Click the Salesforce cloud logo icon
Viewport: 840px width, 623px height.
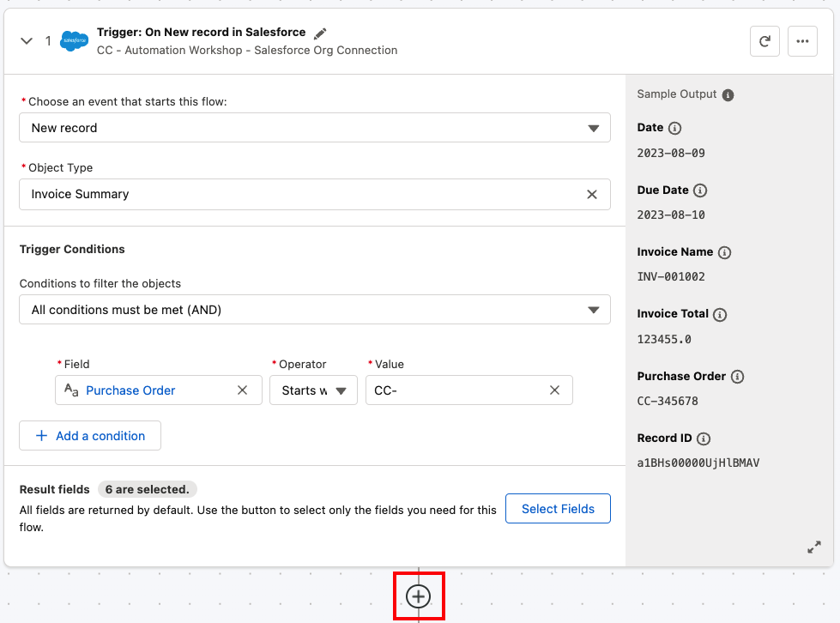click(75, 41)
